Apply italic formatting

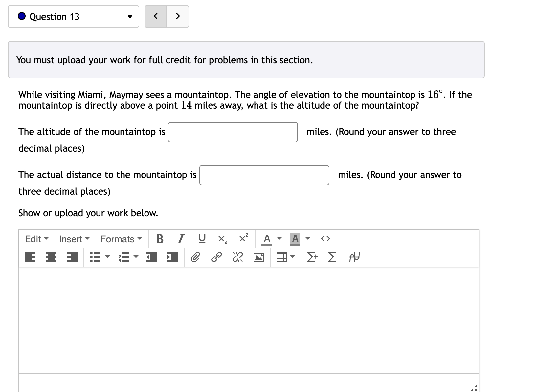tap(181, 239)
